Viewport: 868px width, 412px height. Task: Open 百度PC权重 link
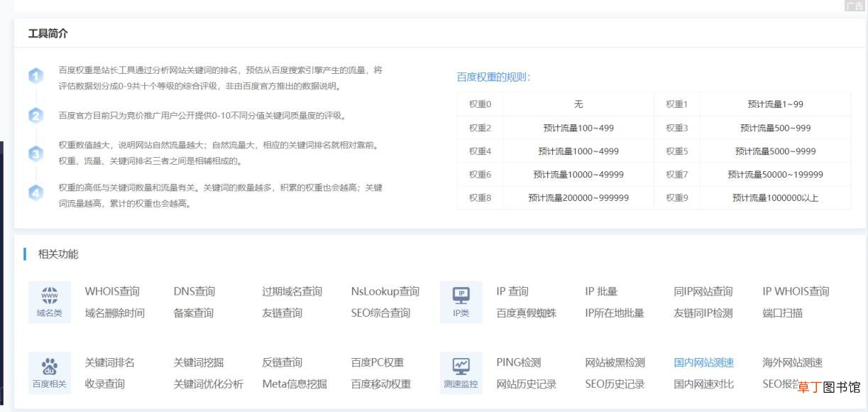tap(378, 362)
